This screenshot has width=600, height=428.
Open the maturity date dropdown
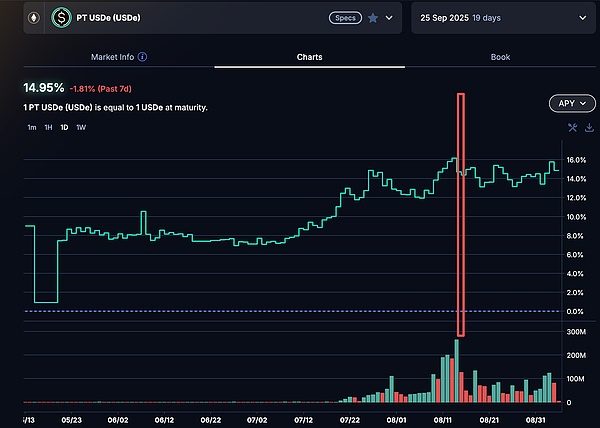pyautogui.click(x=504, y=18)
